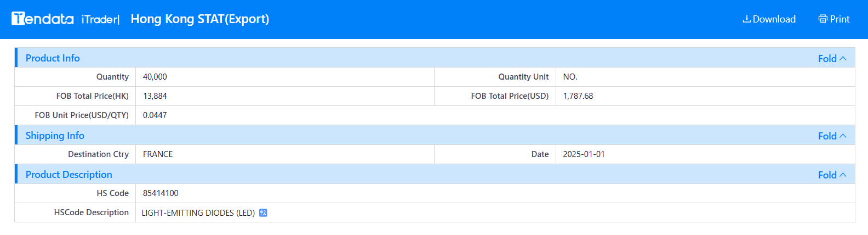Click the Download button
This screenshot has width=868, height=235.
coord(769,19)
